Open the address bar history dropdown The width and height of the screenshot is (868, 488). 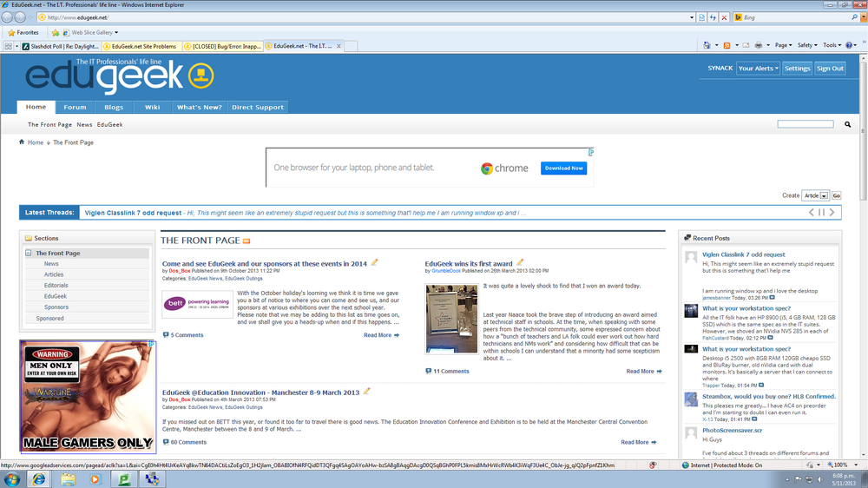click(x=692, y=17)
